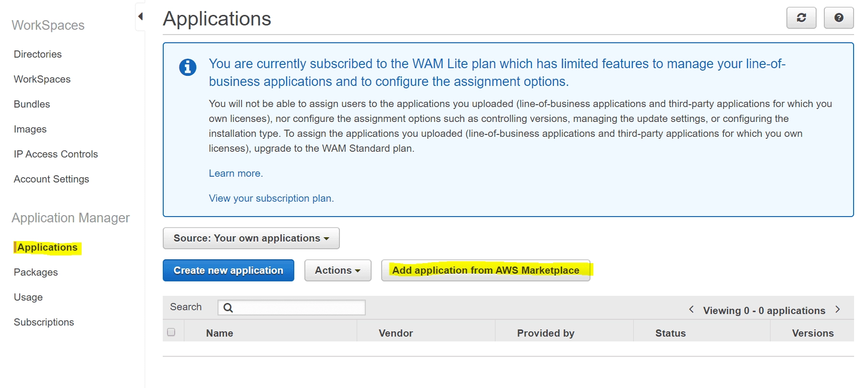
Task: Click the Applications page title
Action: click(x=217, y=19)
